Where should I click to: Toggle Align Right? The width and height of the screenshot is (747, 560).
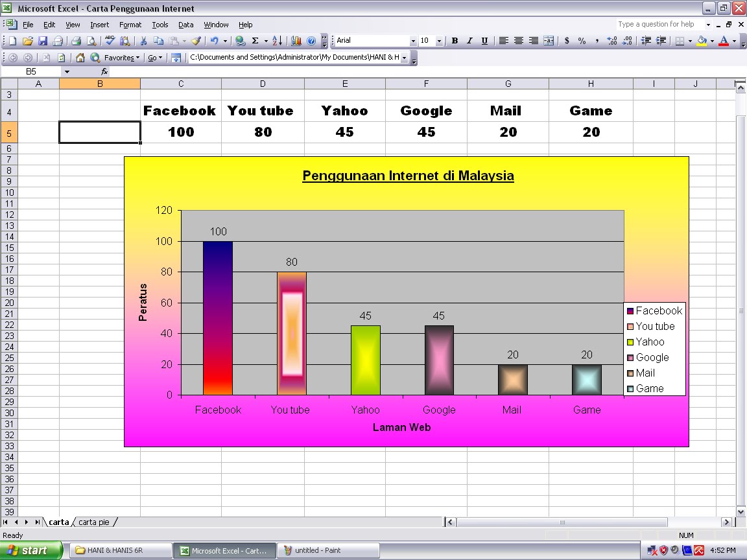coord(533,41)
